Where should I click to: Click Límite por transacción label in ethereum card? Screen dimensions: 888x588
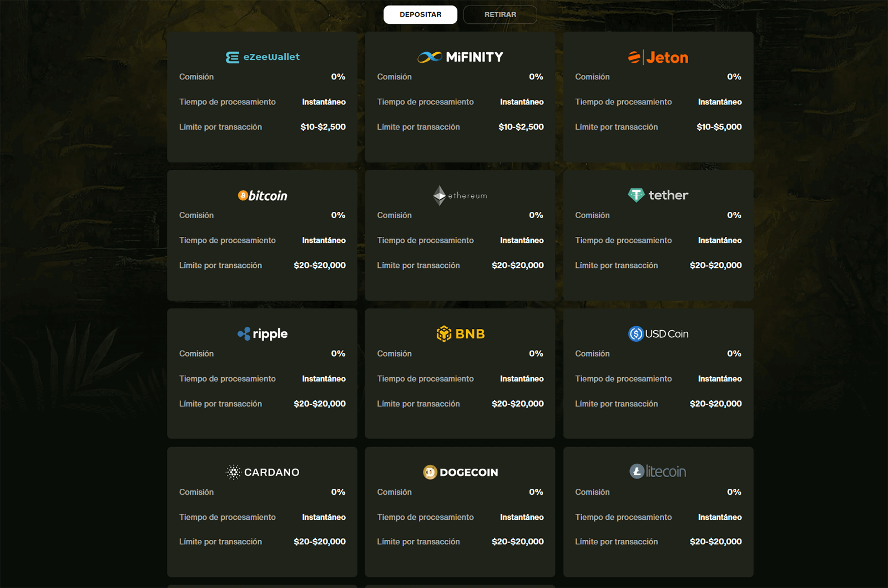click(x=418, y=265)
